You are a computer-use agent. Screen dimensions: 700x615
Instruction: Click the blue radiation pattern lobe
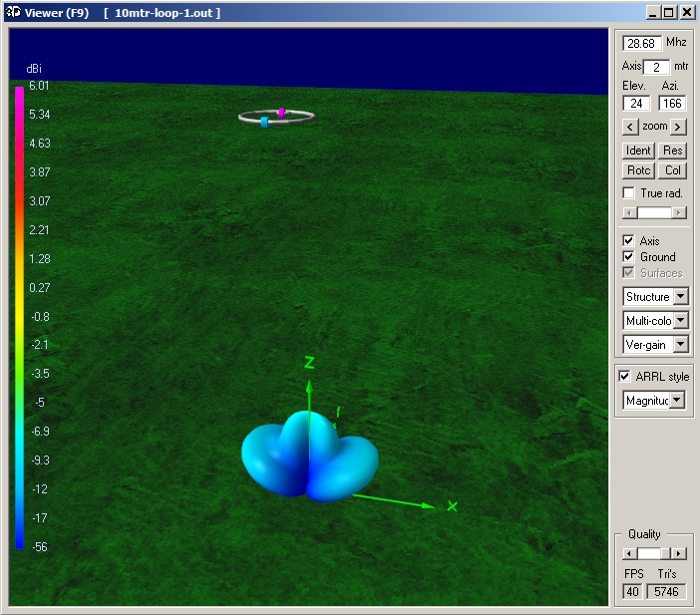coord(310,456)
